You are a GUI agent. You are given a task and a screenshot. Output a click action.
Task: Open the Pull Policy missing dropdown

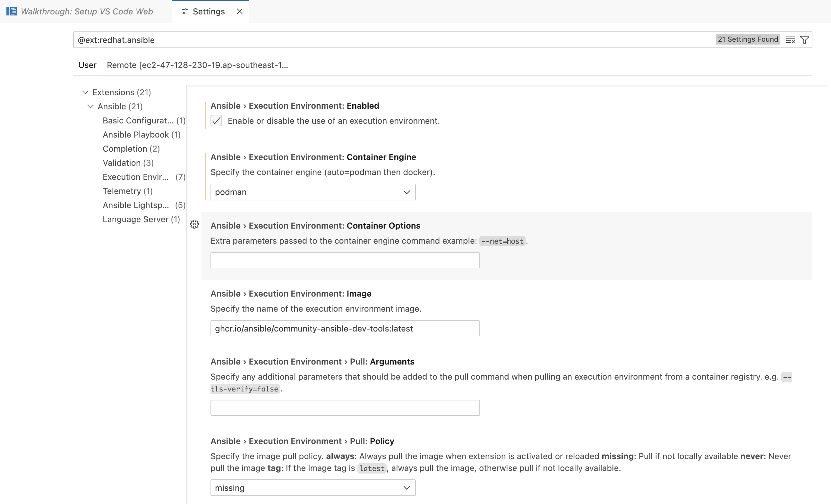click(313, 488)
